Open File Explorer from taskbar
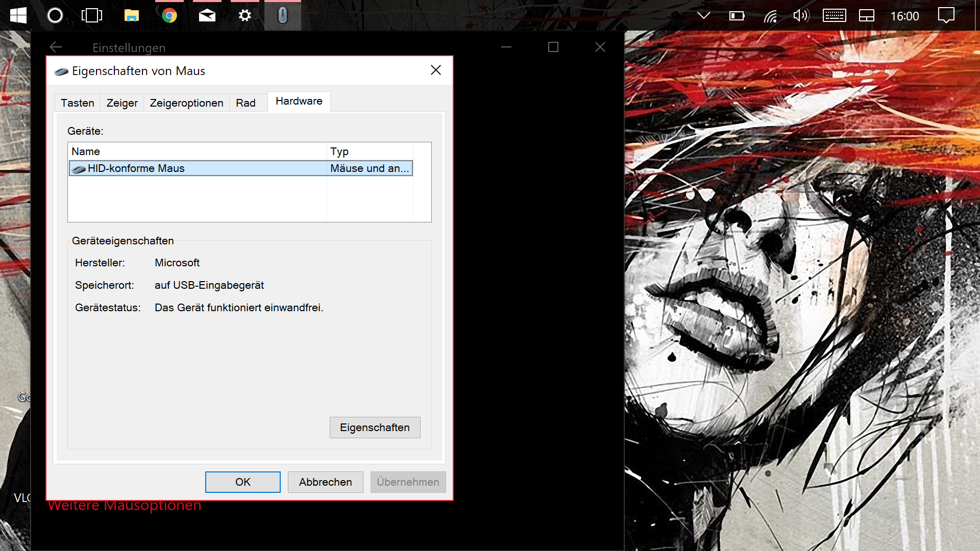Screen dimensions: 980x551 coord(131,15)
